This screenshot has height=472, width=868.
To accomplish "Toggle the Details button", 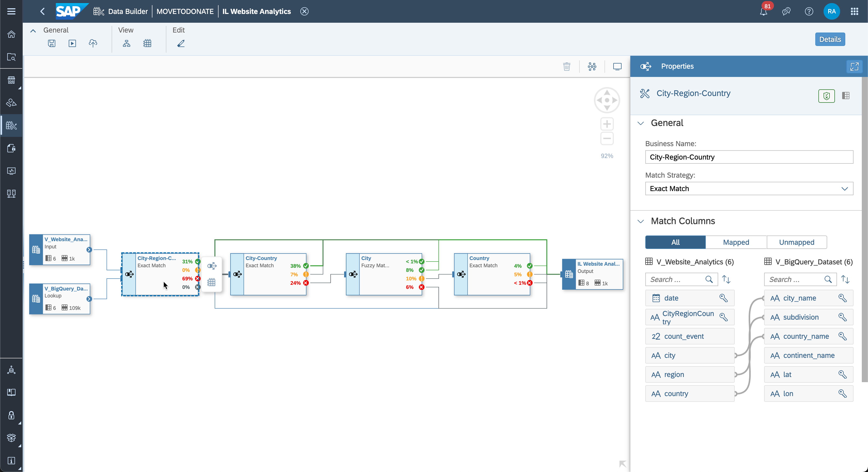I will [830, 40].
